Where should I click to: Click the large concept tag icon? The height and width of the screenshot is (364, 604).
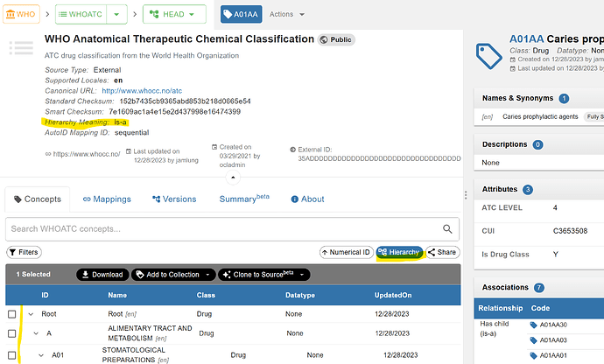coord(488,56)
